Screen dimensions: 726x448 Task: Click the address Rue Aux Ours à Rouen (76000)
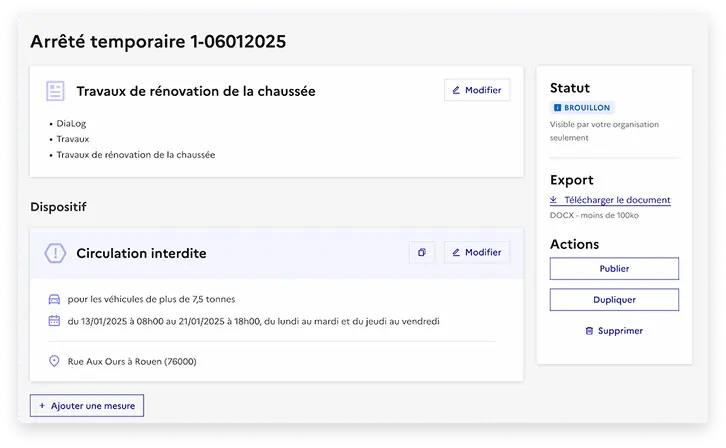[132, 361]
